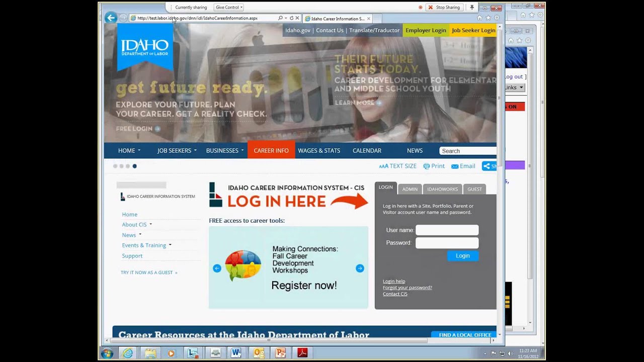644x362 pixels.
Task: Open the Windows Start button
Action: 107,353
